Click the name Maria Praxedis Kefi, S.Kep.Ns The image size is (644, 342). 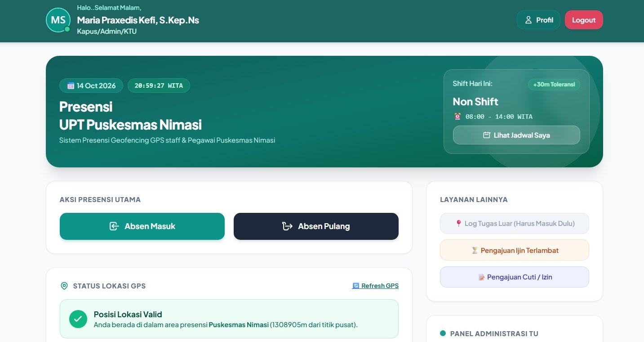click(138, 20)
